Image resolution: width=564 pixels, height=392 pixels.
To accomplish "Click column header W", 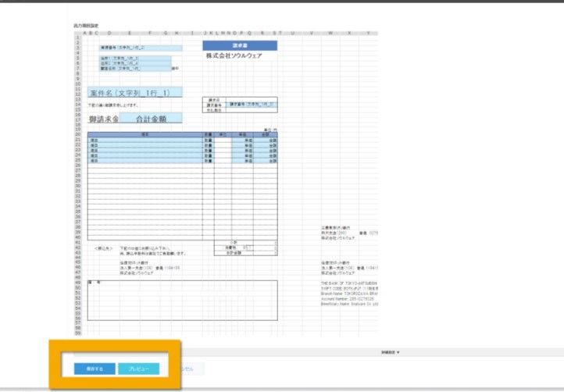I will [x=330, y=33].
